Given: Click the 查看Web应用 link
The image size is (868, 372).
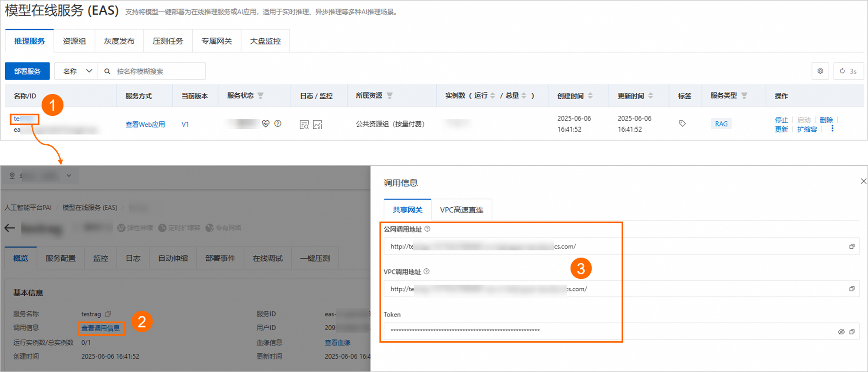Looking at the screenshot, I should click(145, 124).
